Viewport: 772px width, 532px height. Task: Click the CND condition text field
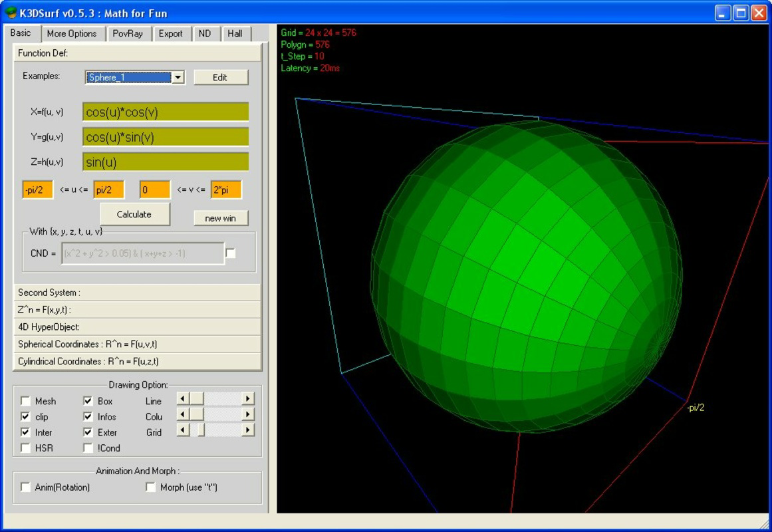pyautogui.click(x=143, y=253)
